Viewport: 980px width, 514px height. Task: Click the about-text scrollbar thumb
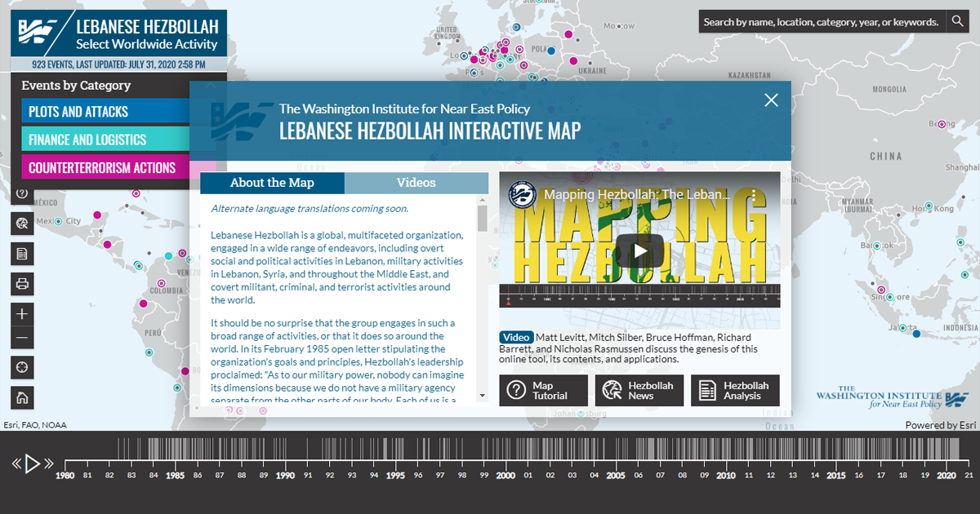[483, 219]
